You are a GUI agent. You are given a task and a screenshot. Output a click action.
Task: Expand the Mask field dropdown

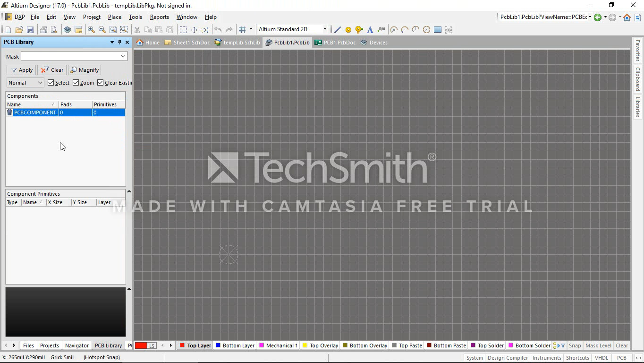[123, 56]
